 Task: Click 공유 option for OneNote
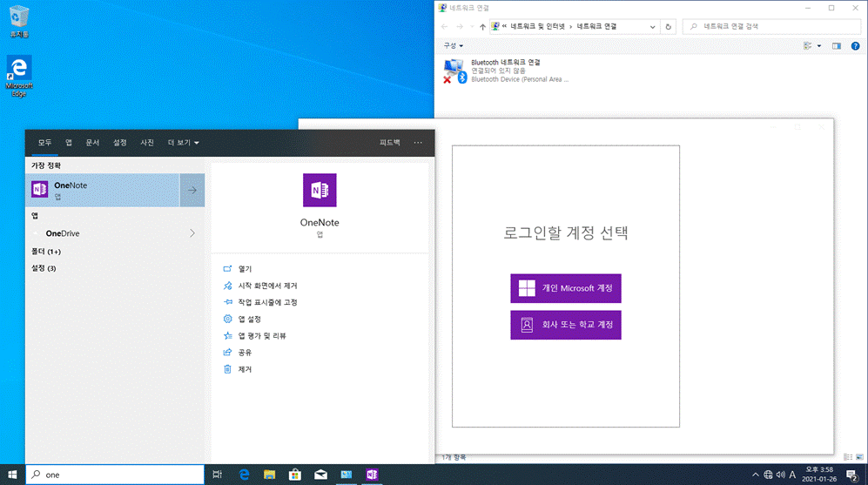click(x=245, y=352)
